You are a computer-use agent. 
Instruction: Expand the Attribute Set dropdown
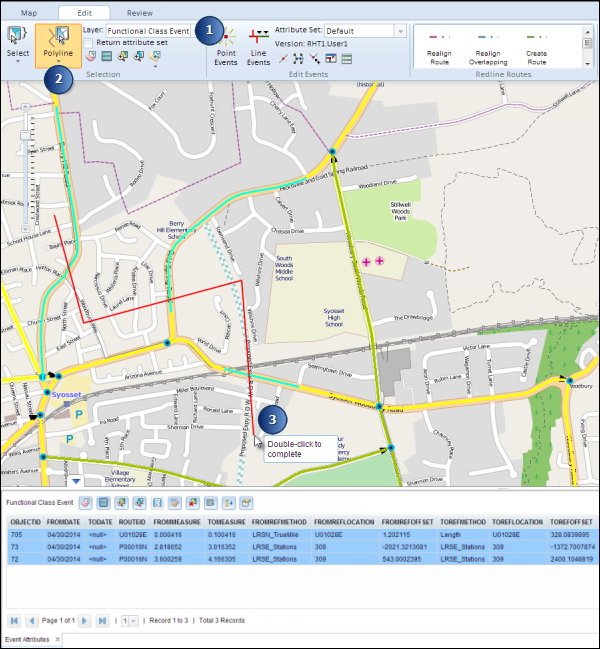[x=400, y=31]
